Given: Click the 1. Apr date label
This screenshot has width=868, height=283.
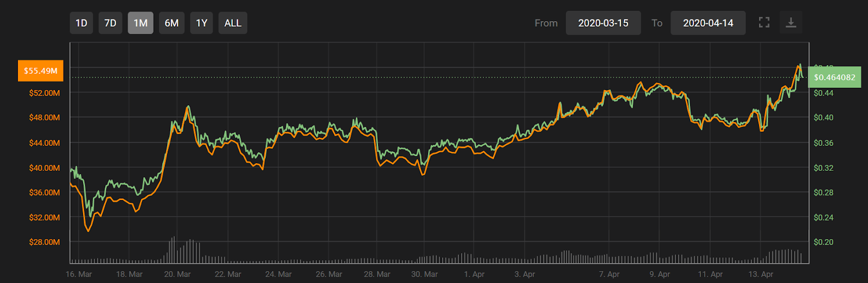Looking at the screenshot, I should click(474, 274).
